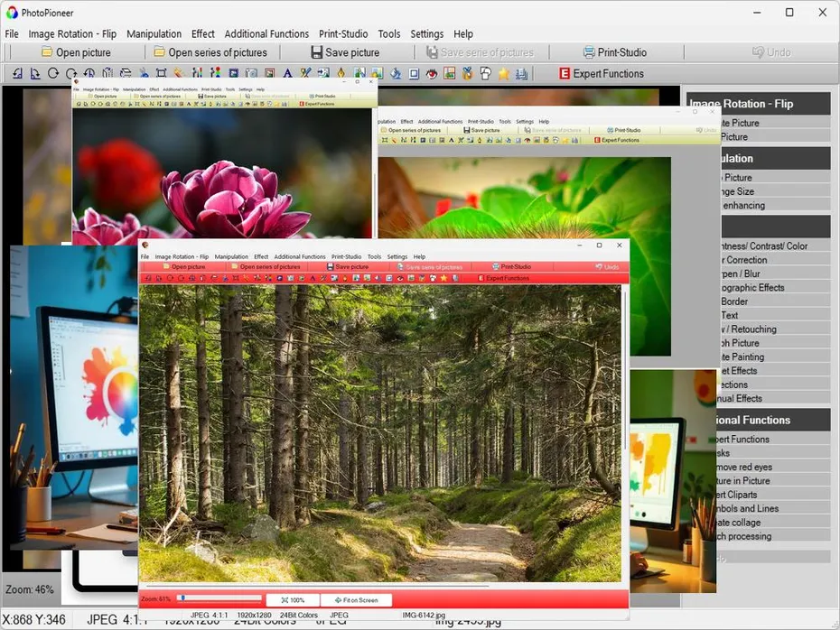The width and height of the screenshot is (840, 630).
Task: Open the Settings menu
Action: click(x=426, y=33)
